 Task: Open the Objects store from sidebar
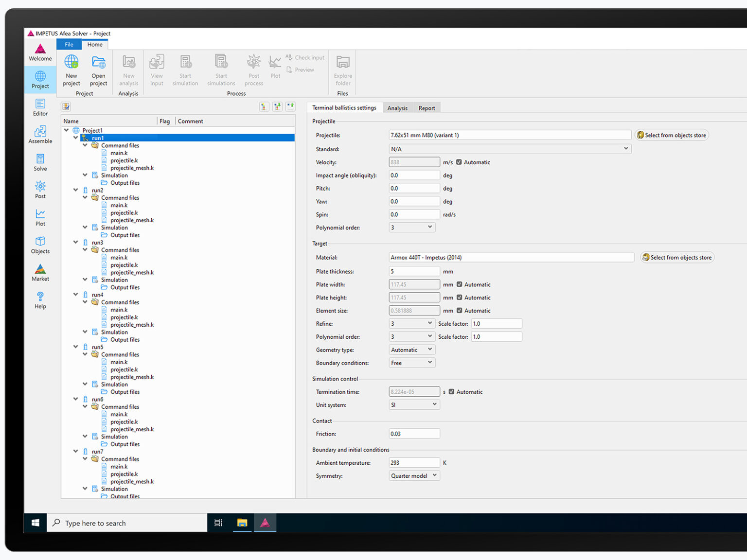pos(40,245)
